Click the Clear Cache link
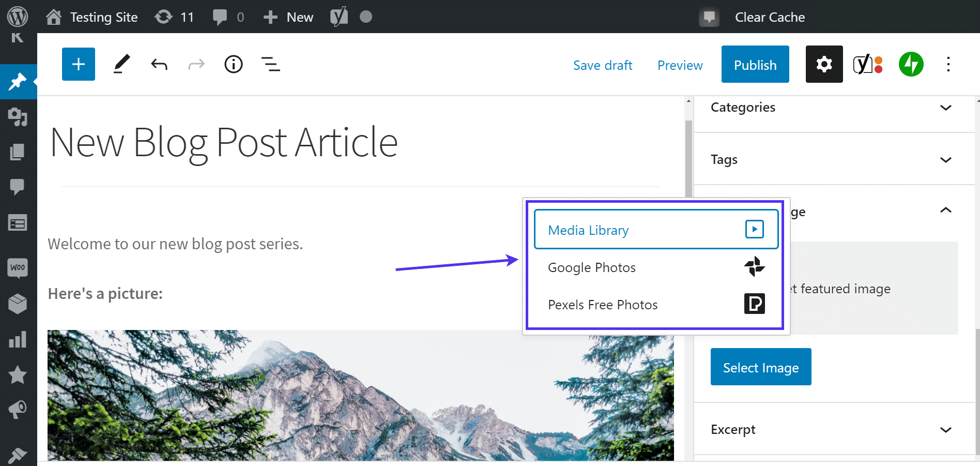Image resolution: width=980 pixels, height=466 pixels. (770, 17)
